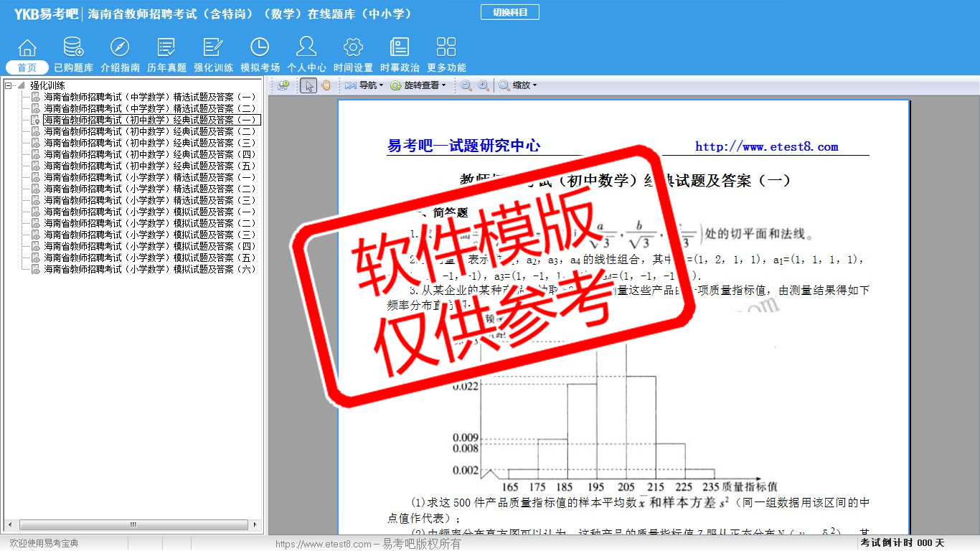
Task: Select 海南省教师招聘考试（小学数学）模拟试题及答案（五）
Action: (x=150, y=258)
